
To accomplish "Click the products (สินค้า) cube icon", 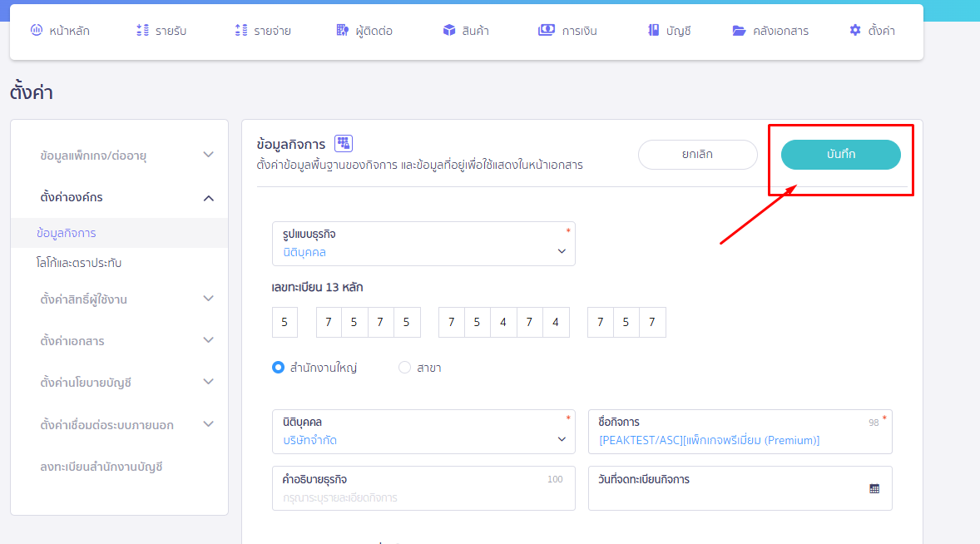I will (449, 31).
